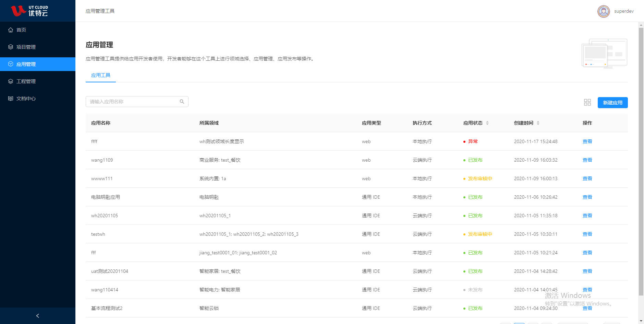
Task: Click the 异常 status in ffff row
Action: pyautogui.click(x=473, y=141)
